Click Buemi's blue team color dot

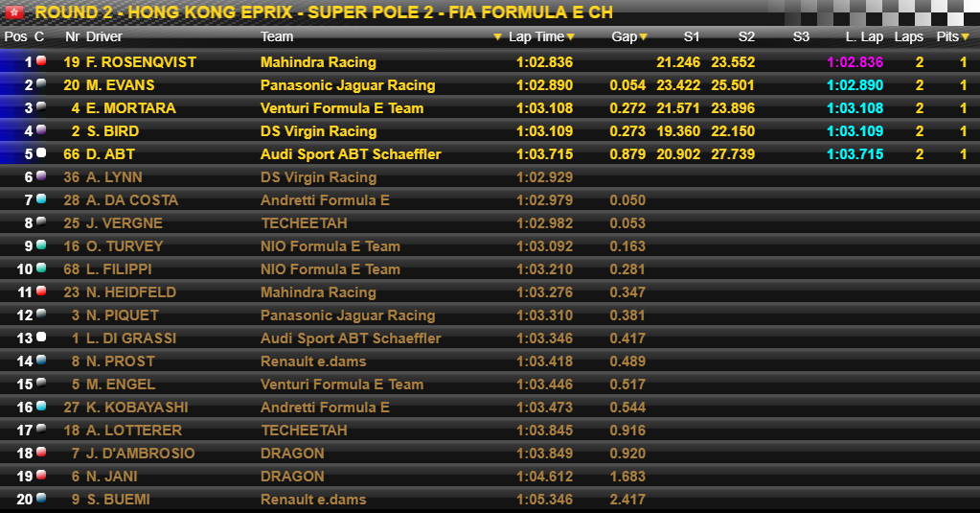41,498
